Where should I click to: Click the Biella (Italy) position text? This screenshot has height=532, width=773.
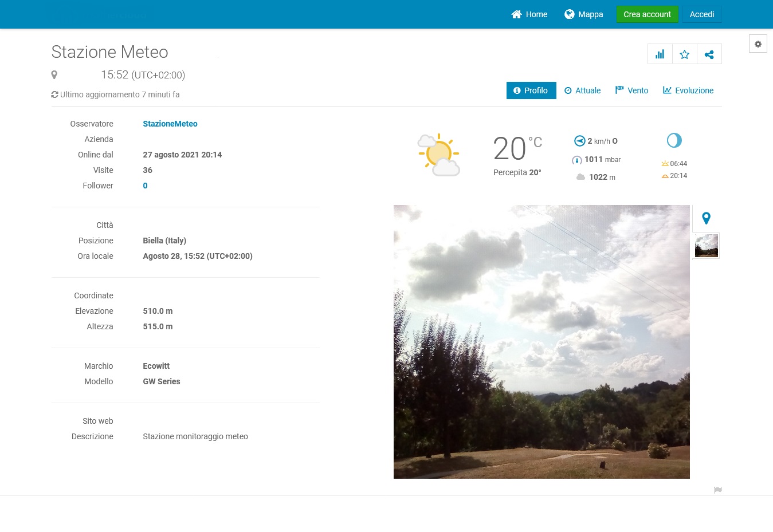point(164,241)
